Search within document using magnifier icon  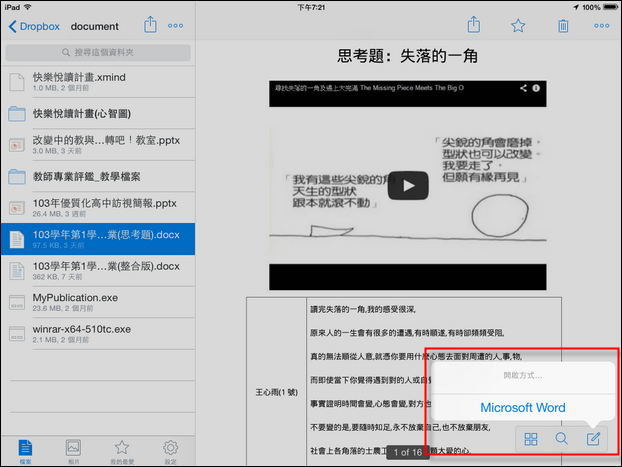pos(562,438)
